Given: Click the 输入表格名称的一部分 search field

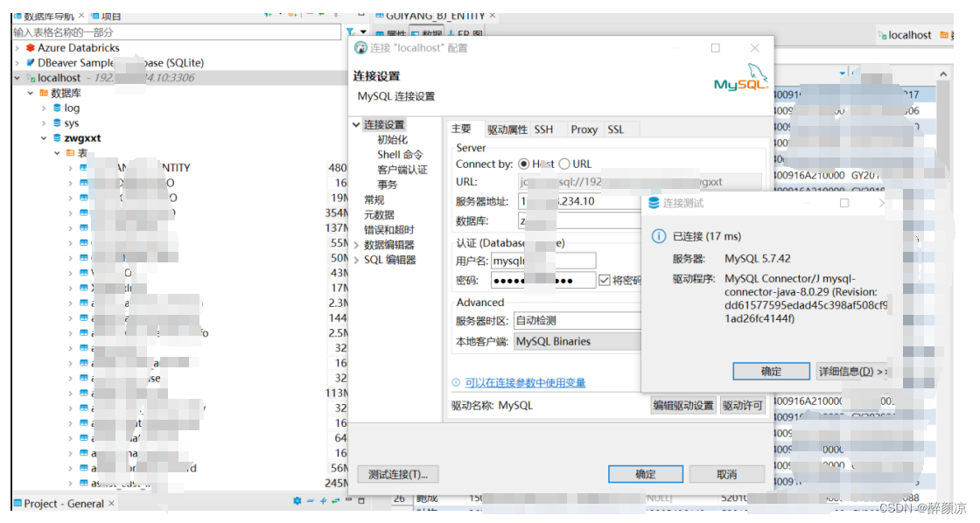Looking at the screenshot, I should [177, 31].
